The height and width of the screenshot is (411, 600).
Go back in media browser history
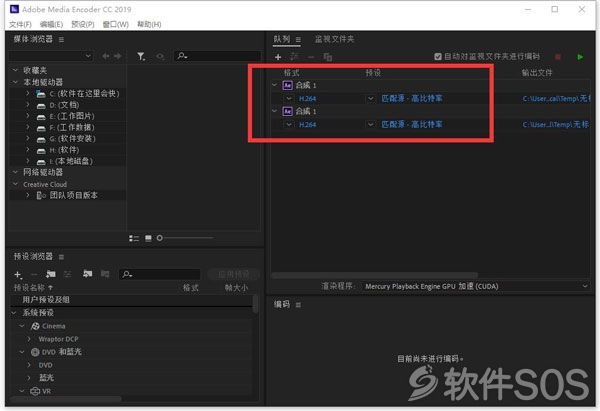tap(106, 56)
